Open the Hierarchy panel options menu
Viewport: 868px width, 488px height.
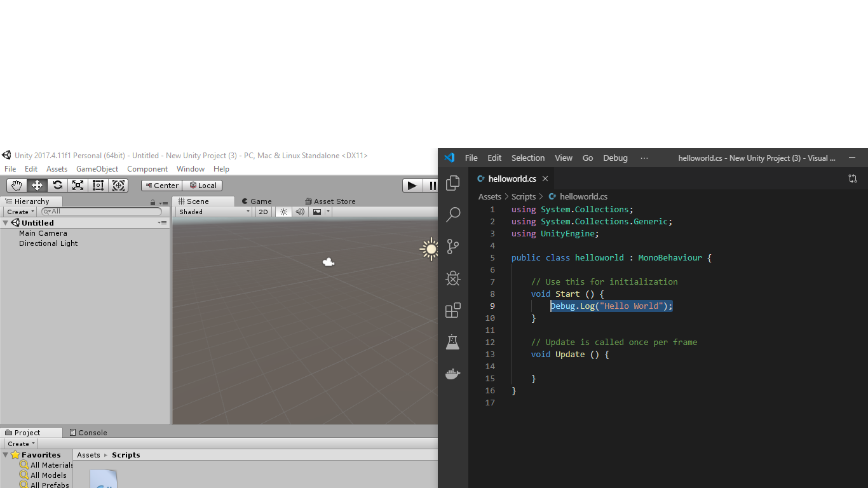pyautogui.click(x=163, y=204)
